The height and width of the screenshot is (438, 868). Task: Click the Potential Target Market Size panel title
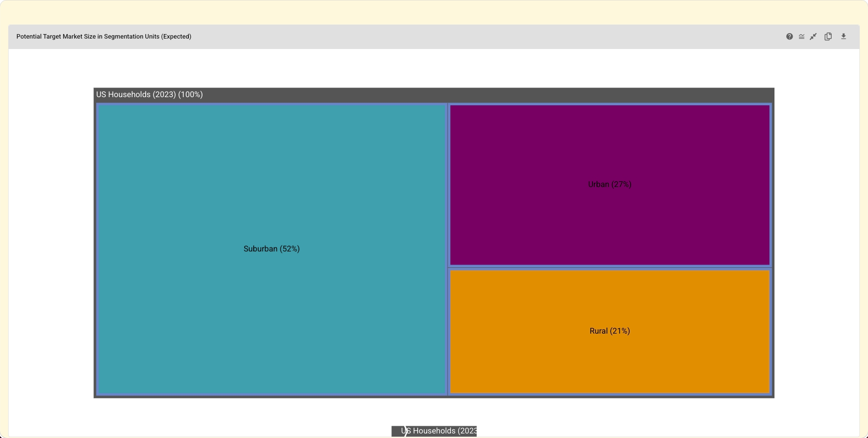[x=104, y=37]
